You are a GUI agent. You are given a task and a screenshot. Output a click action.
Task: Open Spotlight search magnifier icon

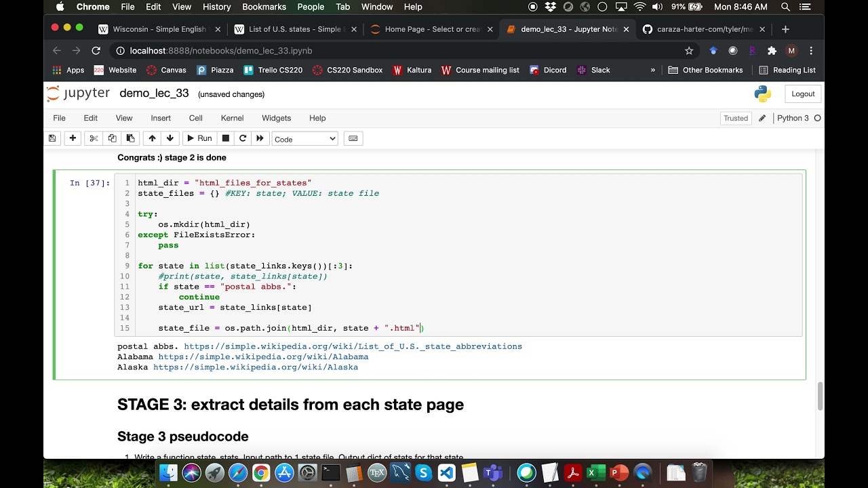785,7
